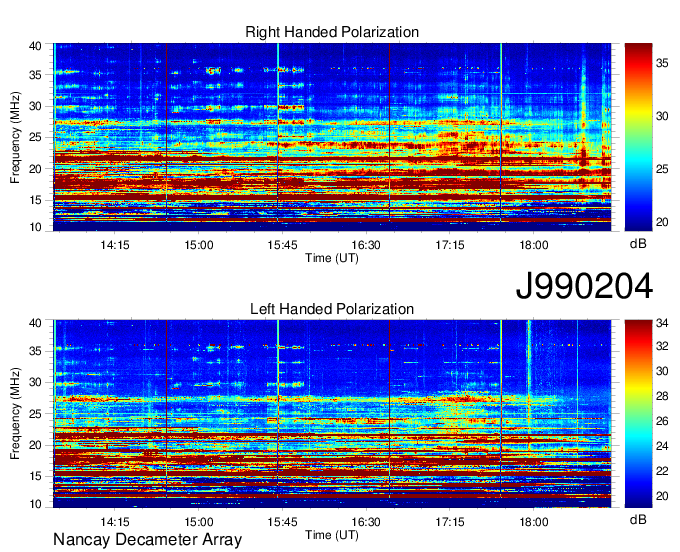
Task: Click the top plot's color scale bar
Action: pos(638,137)
